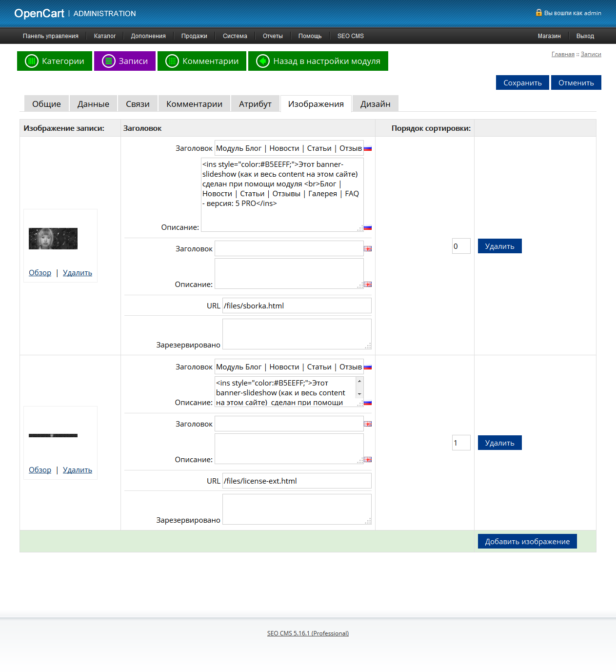Click Удалить link under first thumbnail

pos(78,273)
